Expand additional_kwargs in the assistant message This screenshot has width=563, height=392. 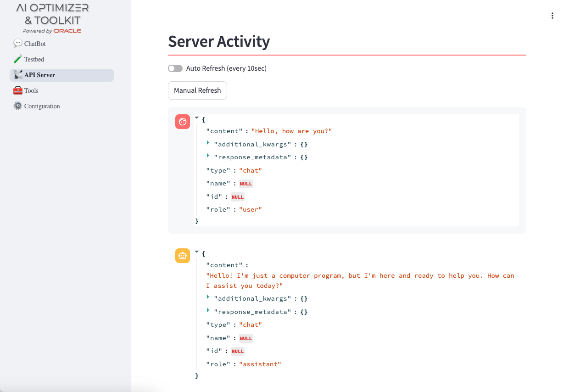[208, 297]
